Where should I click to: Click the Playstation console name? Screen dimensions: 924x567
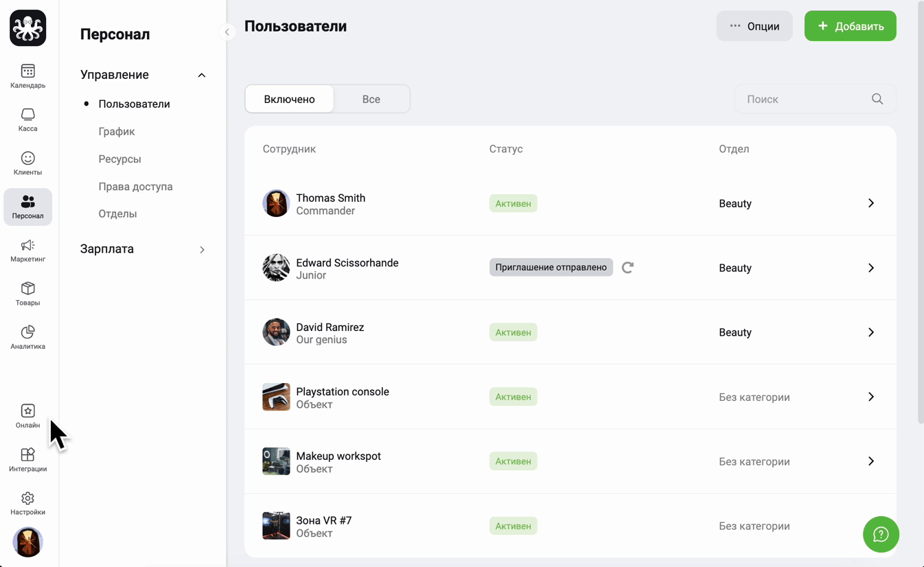(343, 391)
